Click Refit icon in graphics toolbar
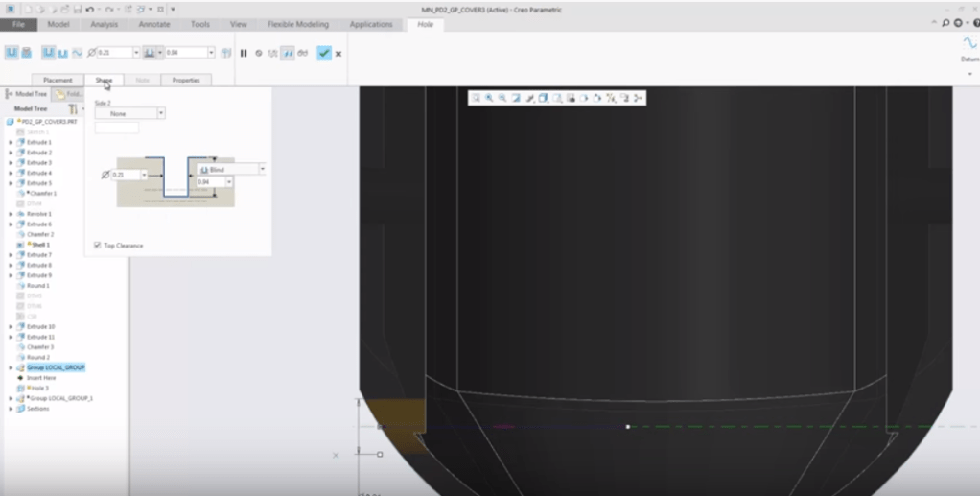This screenshot has width=980, height=496. (x=476, y=98)
